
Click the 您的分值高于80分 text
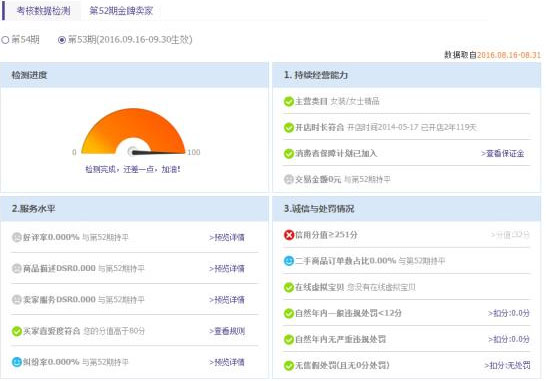114,331
